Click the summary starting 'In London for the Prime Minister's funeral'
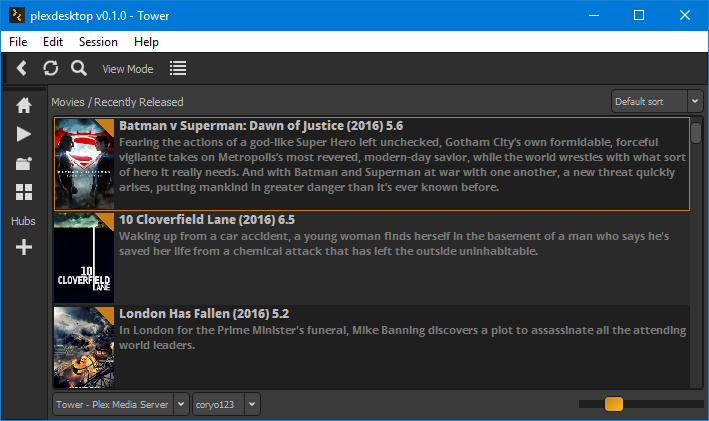709x421 pixels. point(402,338)
